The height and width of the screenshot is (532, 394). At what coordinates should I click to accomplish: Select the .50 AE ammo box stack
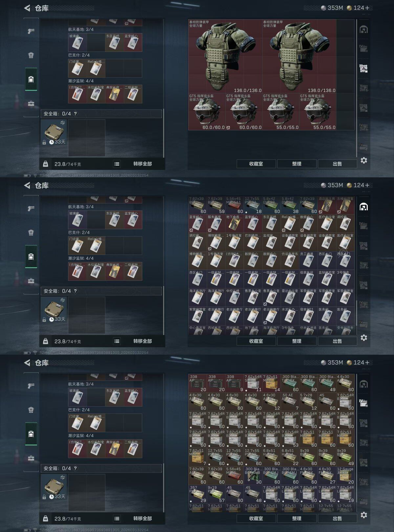290,402
